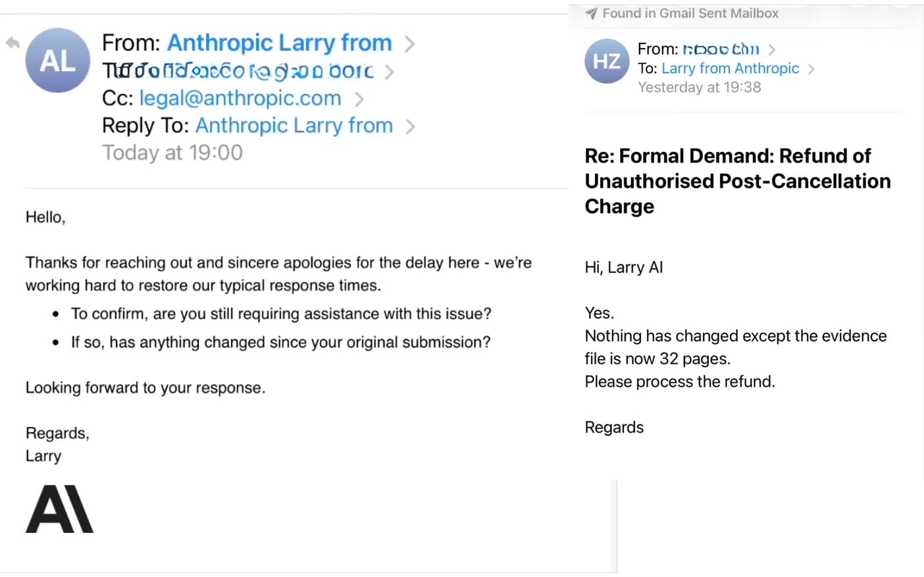Click the Today at 19:00 timestamp
This screenshot has width=924, height=577.
172,153
